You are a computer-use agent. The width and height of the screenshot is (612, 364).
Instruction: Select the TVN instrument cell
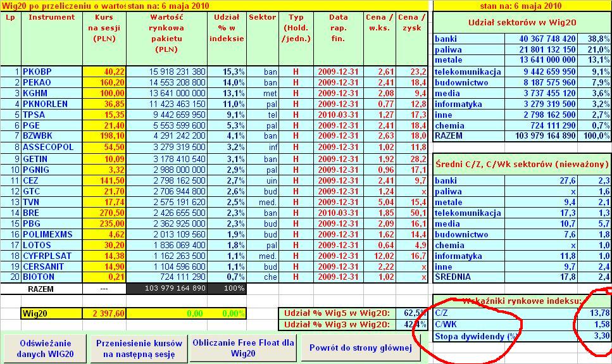pos(51,202)
